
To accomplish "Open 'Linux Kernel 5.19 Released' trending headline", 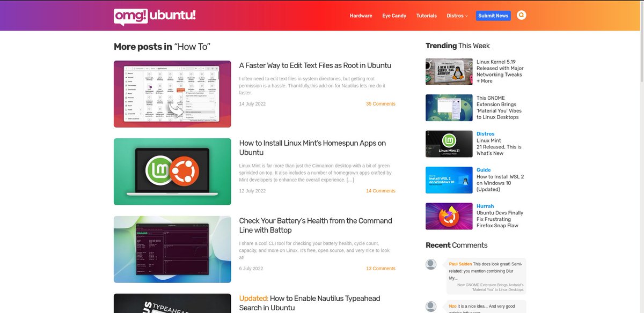I will point(500,71).
